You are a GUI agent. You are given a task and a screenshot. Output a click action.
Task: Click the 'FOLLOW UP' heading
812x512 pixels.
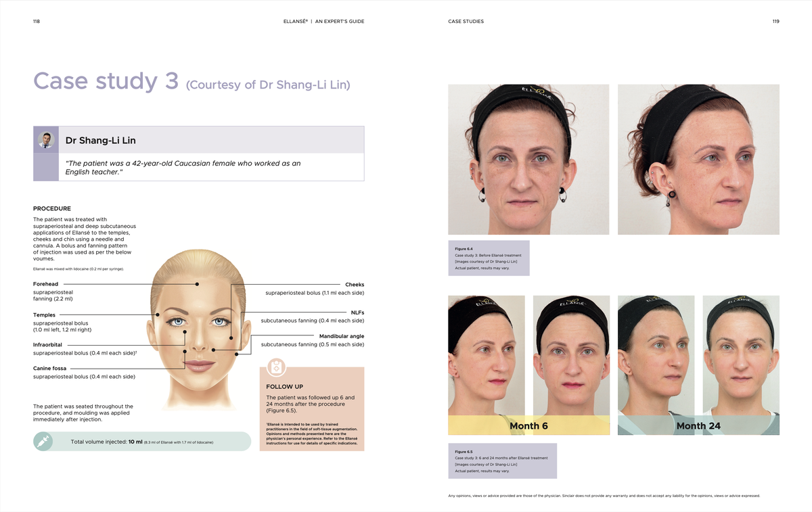tap(285, 387)
